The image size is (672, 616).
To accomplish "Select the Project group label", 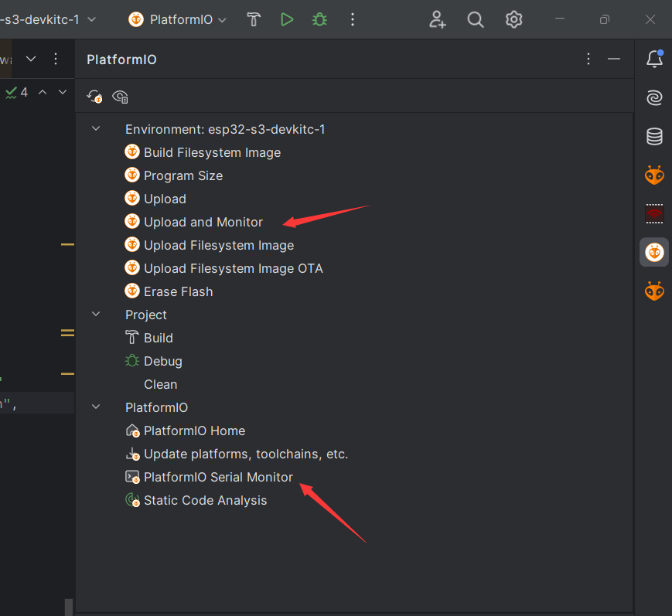I will point(145,315).
